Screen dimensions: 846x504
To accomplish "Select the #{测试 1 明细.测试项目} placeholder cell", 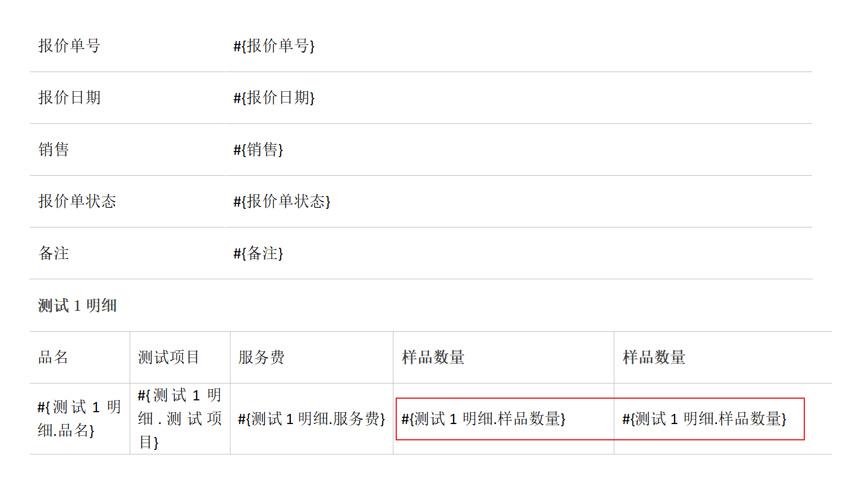I will (179, 418).
